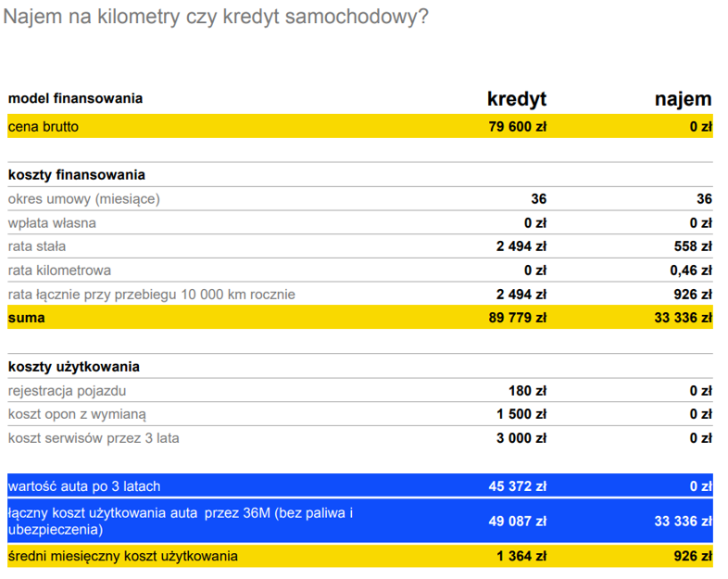Select the koszt serwisów value 3 000 zł
The width and height of the screenshot is (728, 579).
tap(521, 438)
